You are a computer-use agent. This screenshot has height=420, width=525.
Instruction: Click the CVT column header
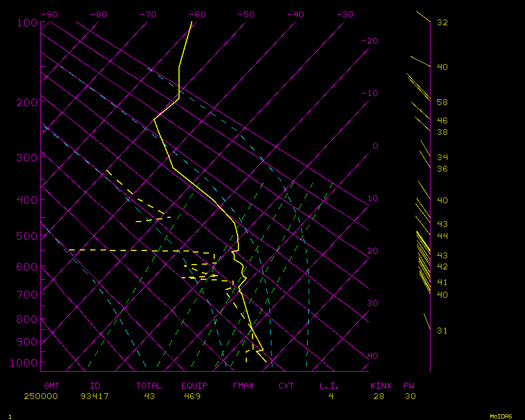tap(287, 386)
